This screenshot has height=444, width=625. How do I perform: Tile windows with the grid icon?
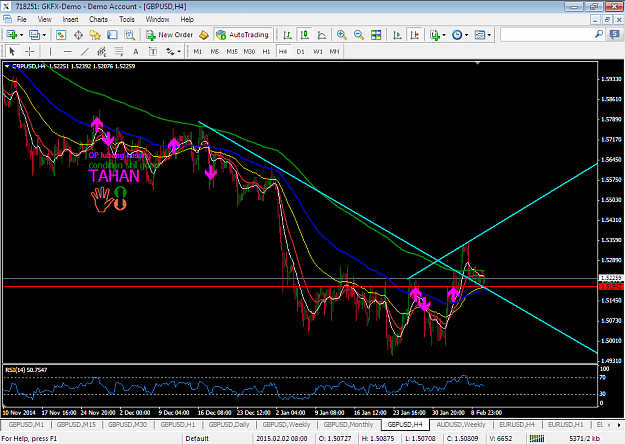(376, 35)
